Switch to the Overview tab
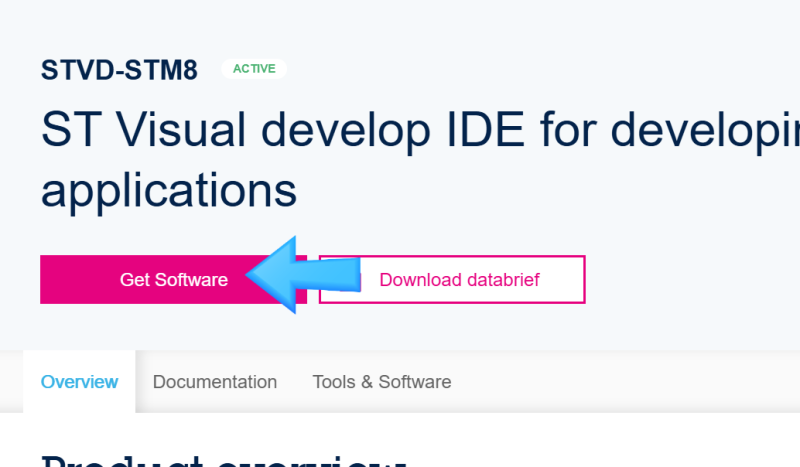 click(79, 382)
